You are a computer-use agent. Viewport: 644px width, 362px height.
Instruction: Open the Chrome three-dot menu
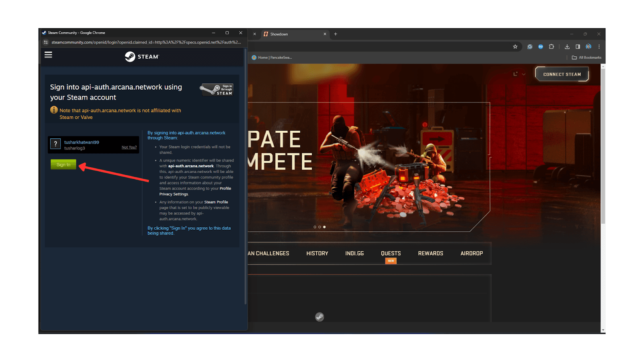[x=599, y=47]
